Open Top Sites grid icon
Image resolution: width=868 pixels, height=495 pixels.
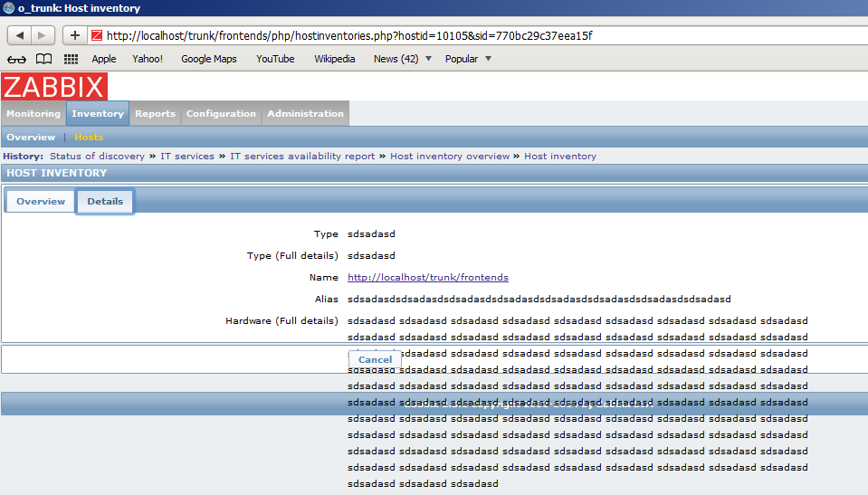tap(71, 59)
